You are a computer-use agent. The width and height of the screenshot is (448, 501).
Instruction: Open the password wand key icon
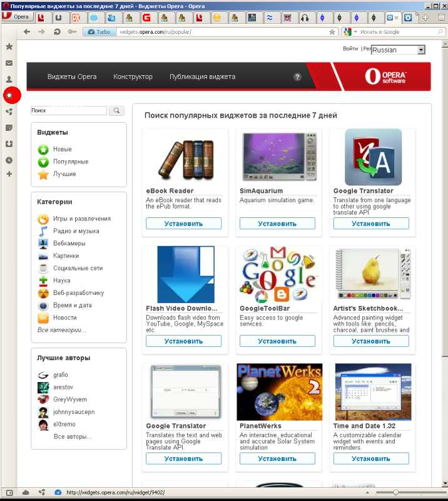click(72, 32)
